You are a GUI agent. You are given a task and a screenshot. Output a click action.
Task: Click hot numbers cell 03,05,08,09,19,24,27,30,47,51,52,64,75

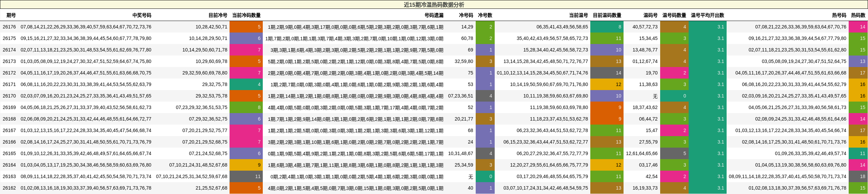[804, 61]
